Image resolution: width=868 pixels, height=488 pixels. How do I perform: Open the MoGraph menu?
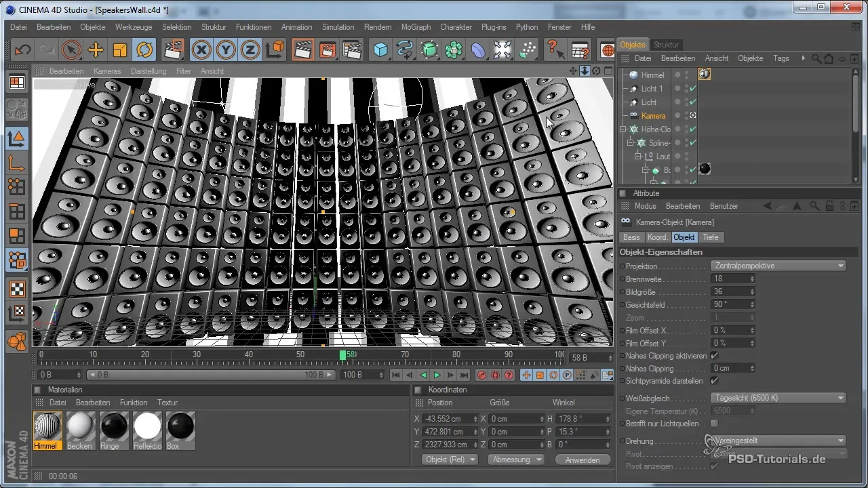[x=416, y=27]
